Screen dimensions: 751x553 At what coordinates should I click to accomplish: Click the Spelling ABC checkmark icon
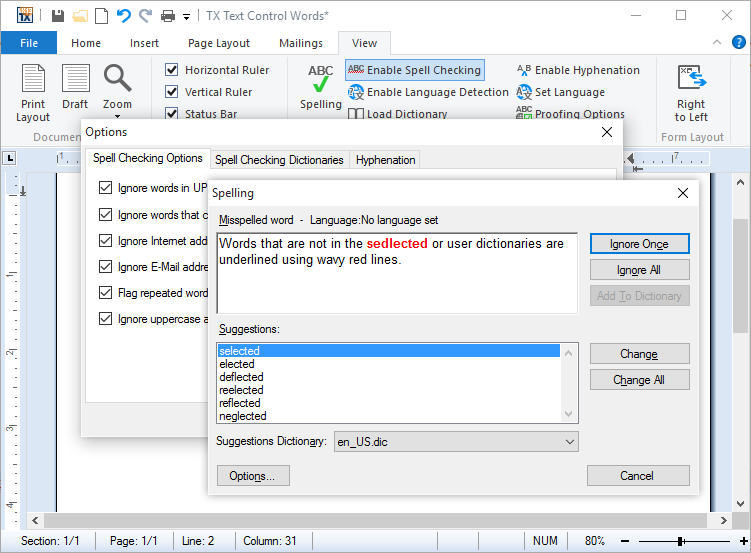[321, 88]
